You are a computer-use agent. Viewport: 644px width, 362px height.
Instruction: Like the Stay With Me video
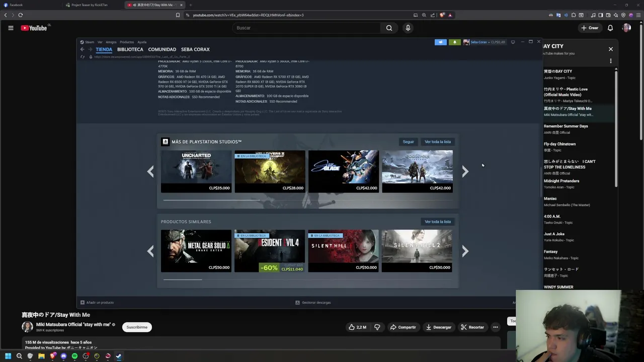[x=357, y=327]
